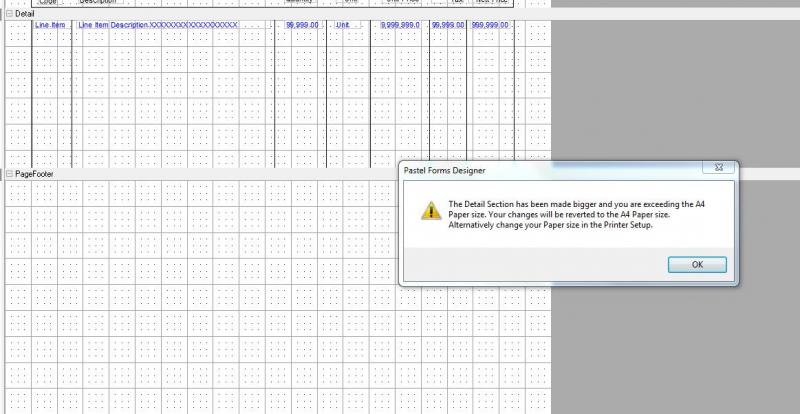The image size is (800, 414).
Task: Click the Code column header label
Action: point(48,2)
